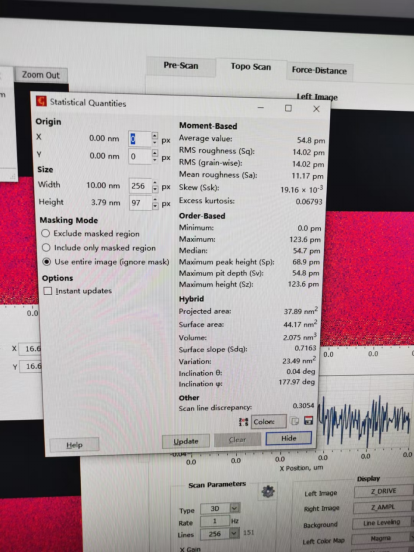The image size is (414, 552).
Task: Switch to the Topo Scan tab
Action: point(251,67)
